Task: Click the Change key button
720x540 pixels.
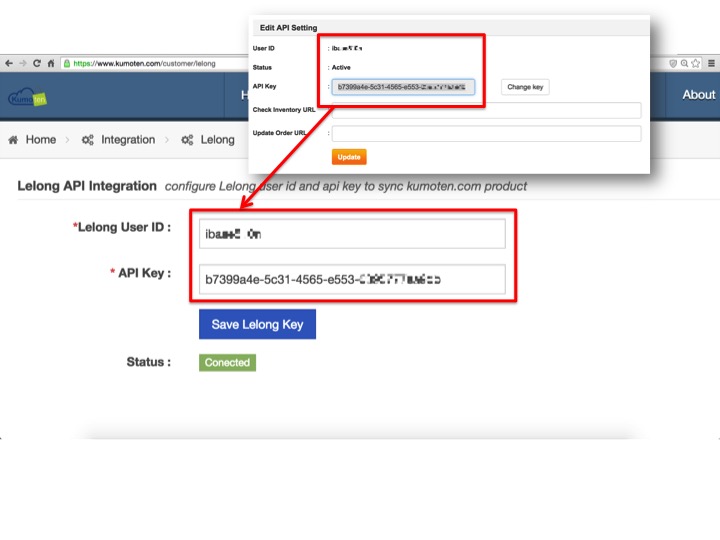Action: pos(525,87)
